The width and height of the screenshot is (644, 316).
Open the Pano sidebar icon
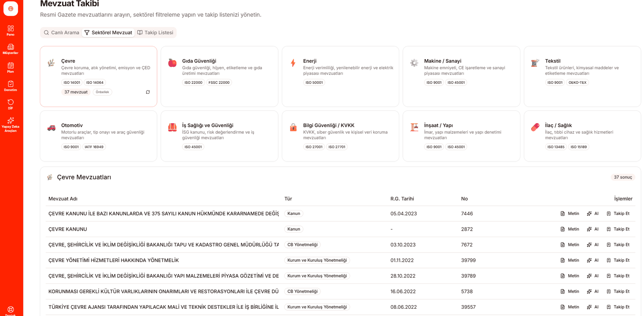[10, 31]
